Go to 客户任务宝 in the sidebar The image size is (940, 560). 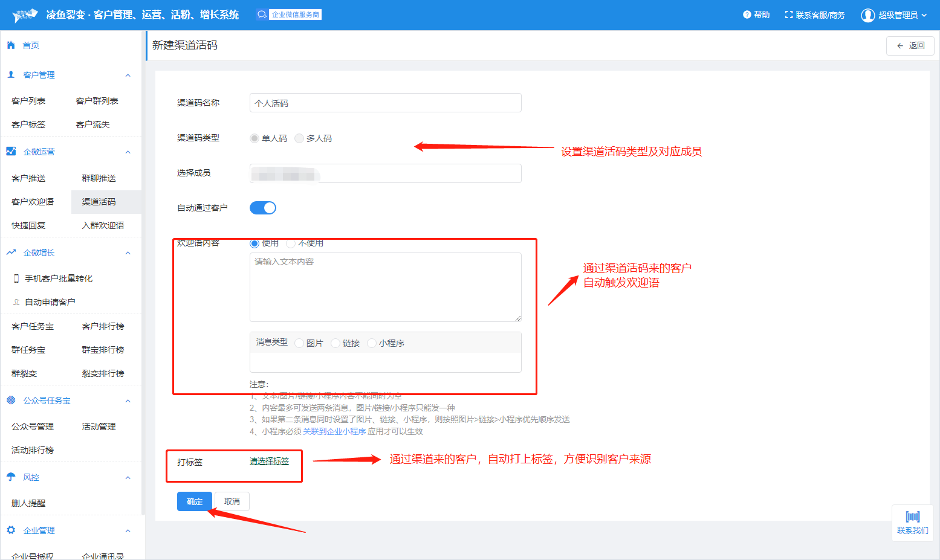pos(33,326)
